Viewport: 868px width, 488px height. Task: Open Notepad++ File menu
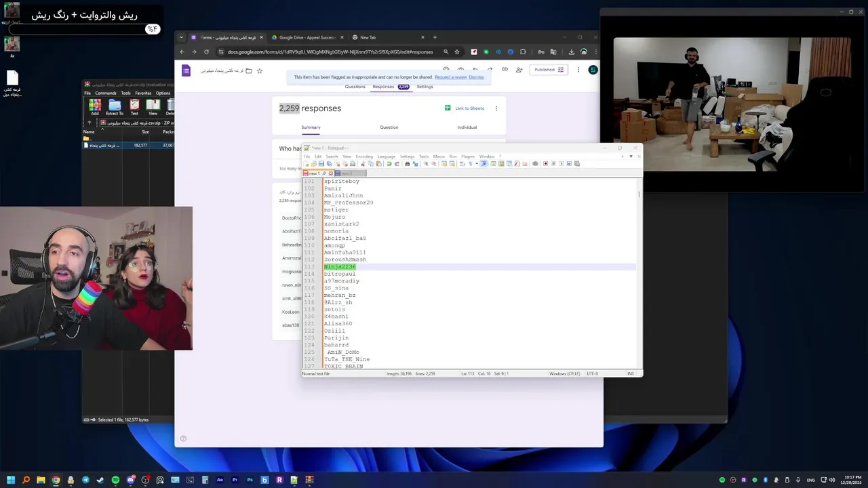coord(307,157)
